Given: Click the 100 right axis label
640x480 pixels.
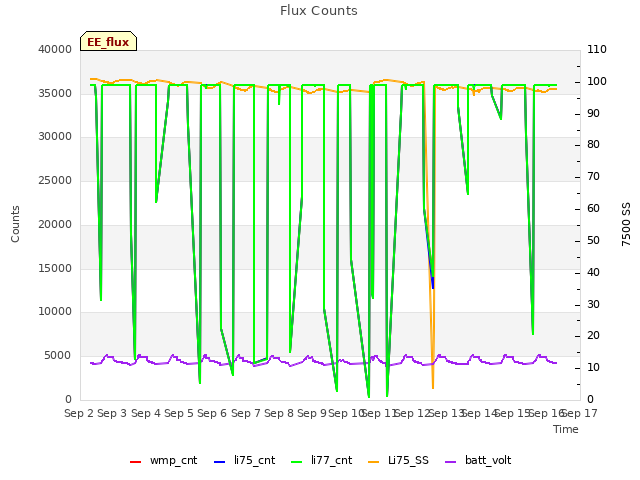Looking at the screenshot, I should coord(597,81).
